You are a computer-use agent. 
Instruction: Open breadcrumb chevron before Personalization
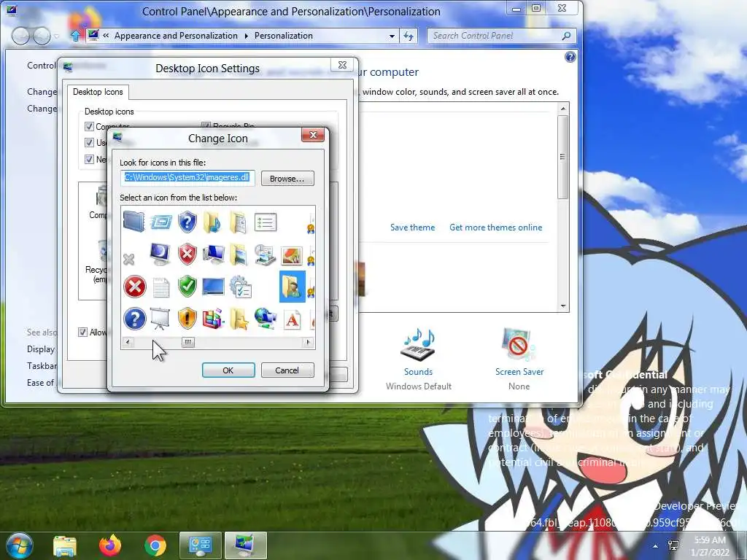click(x=247, y=36)
